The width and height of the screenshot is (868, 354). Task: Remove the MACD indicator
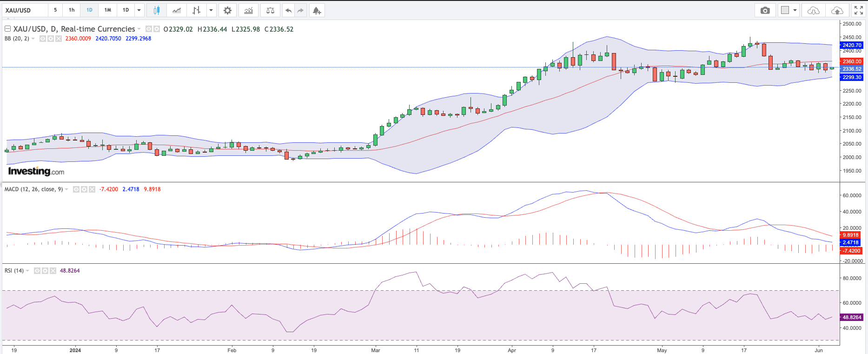pyautogui.click(x=92, y=189)
